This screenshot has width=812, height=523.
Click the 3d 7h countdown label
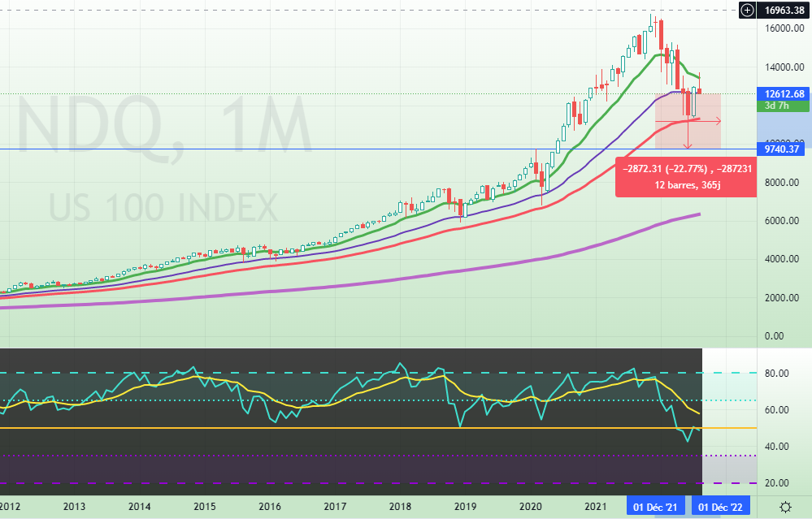783,106
